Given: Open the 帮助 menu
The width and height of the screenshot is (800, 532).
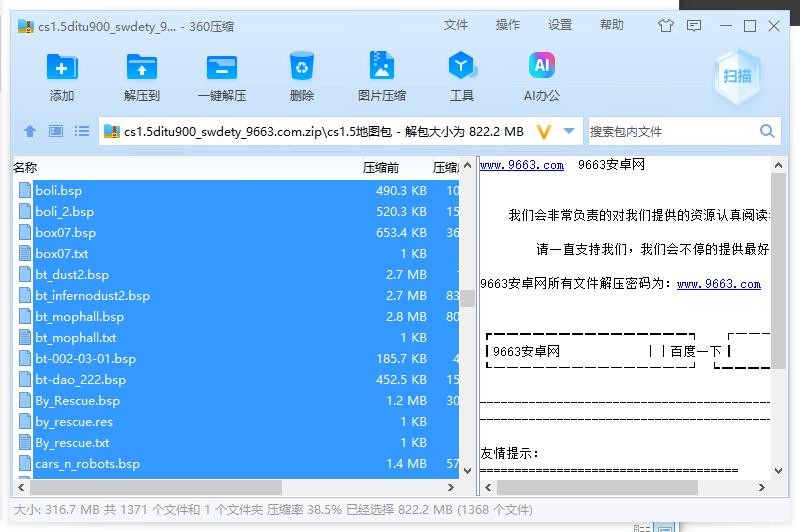Looking at the screenshot, I should click(612, 25).
